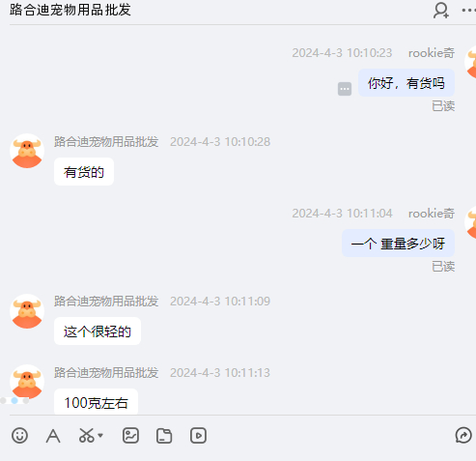Open the quick reply bubble icon

click(x=463, y=436)
